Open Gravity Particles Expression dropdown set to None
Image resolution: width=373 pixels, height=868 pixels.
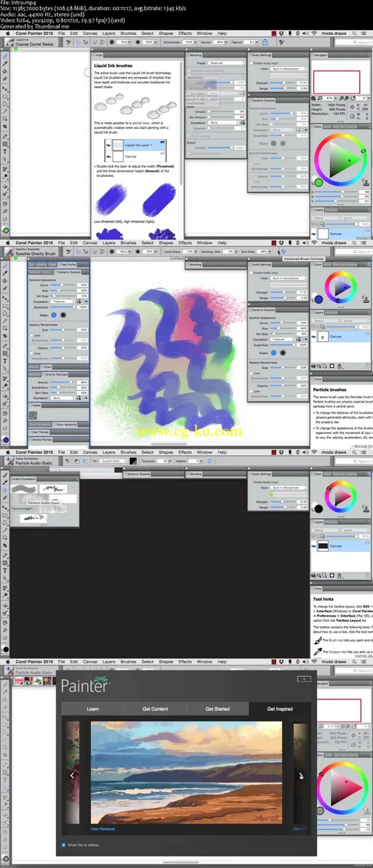pos(62,398)
